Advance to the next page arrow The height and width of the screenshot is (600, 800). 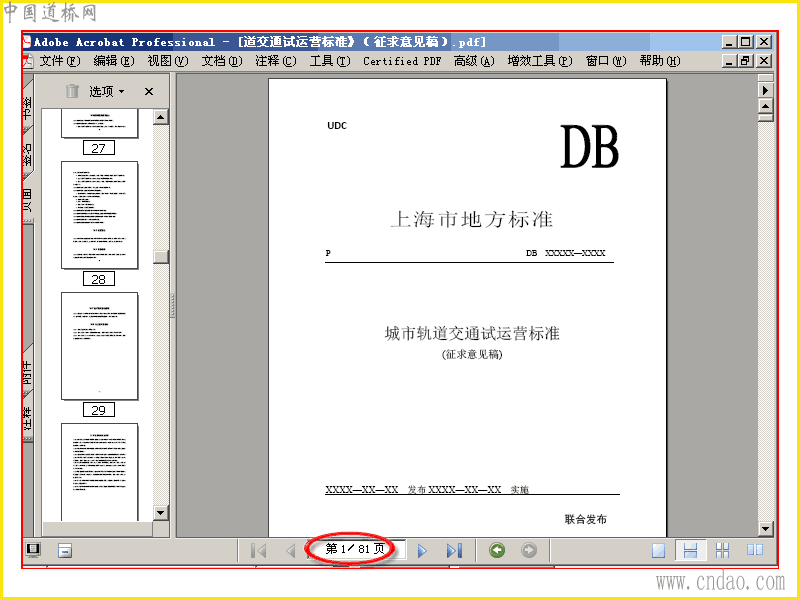(422, 551)
